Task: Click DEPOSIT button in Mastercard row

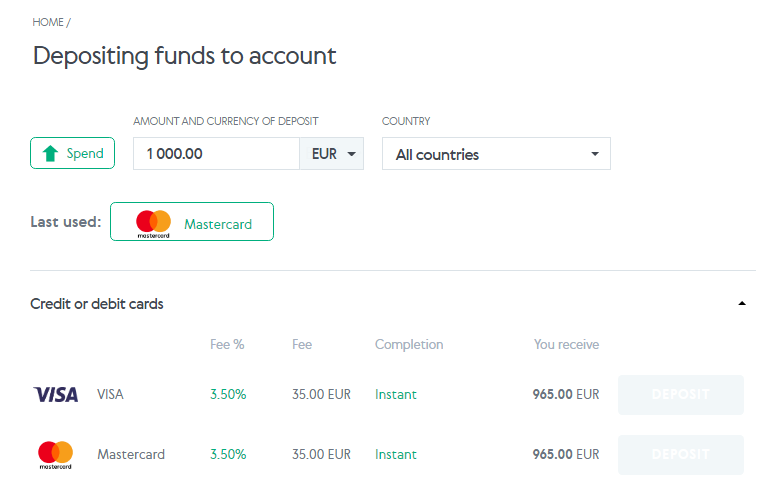Action: pyautogui.click(x=681, y=455)
